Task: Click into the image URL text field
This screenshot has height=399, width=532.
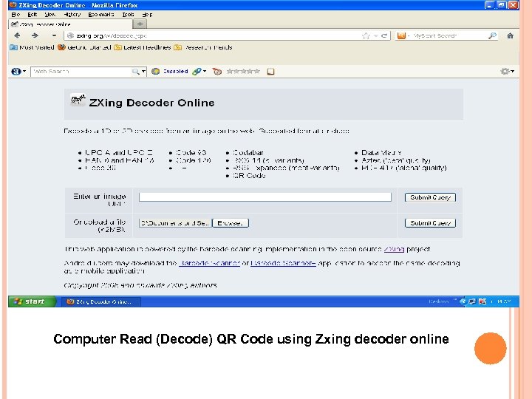Action: click(265, 197)
